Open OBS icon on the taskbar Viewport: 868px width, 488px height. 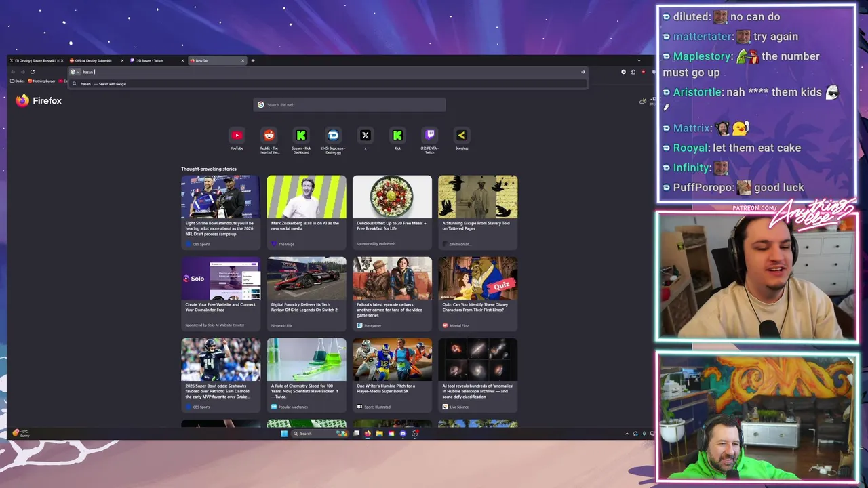pos(414,434)
